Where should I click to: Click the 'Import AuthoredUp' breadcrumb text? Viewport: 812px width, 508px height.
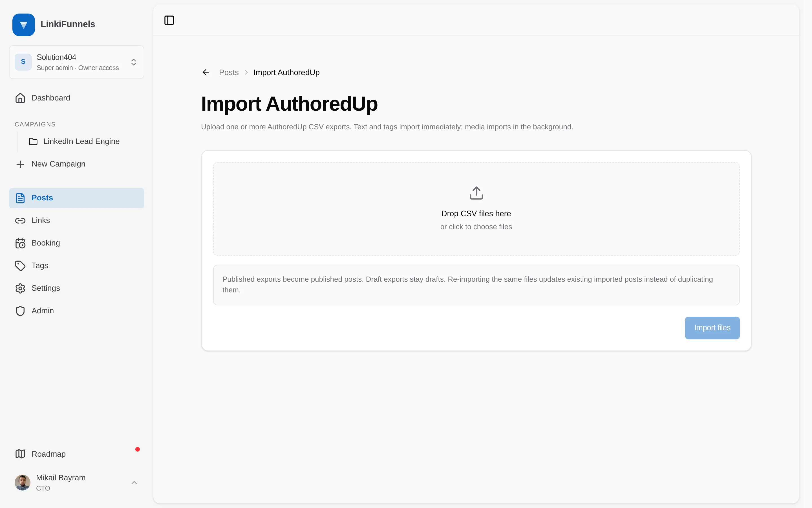tap(286, 72)
